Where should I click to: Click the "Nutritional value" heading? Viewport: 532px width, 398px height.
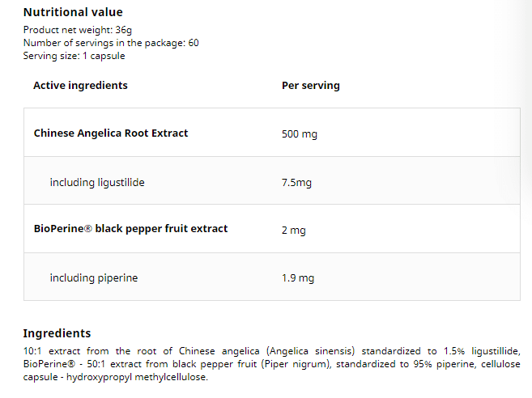pyautogui.click(x=73, y=12)
